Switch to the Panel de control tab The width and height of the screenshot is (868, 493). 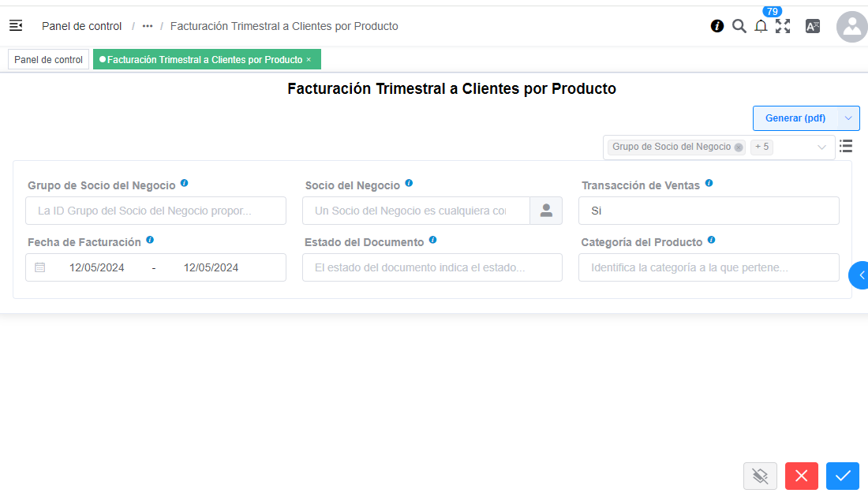point(48,58)
